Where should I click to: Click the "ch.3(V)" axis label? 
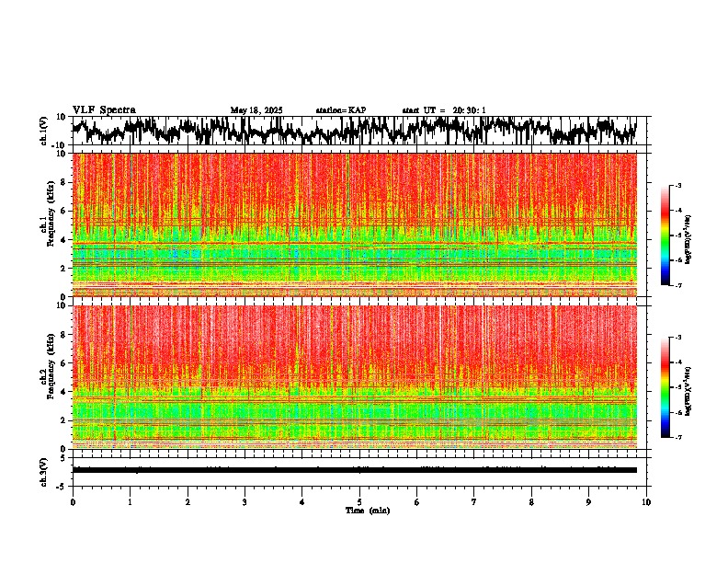click(x=44, y=472)
